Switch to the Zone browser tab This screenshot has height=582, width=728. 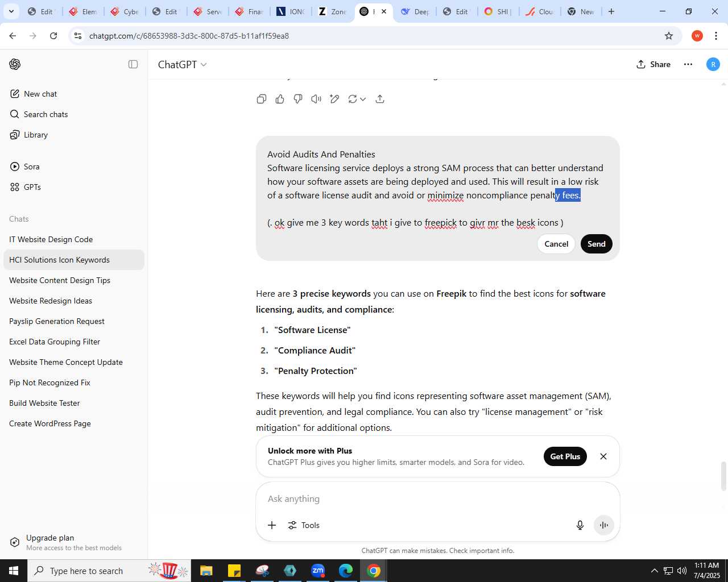point(332,11)
